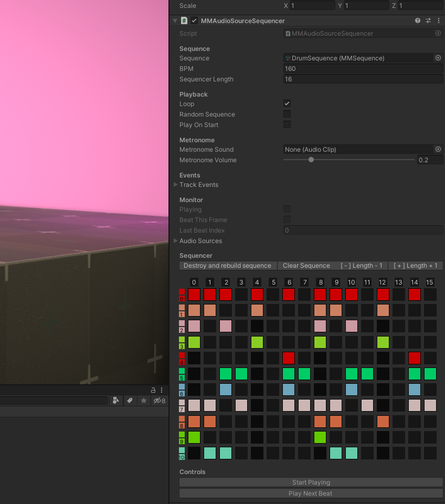445x504 pixels.
Task: Click the search-by-label tag icon
Action: point(130,401)
